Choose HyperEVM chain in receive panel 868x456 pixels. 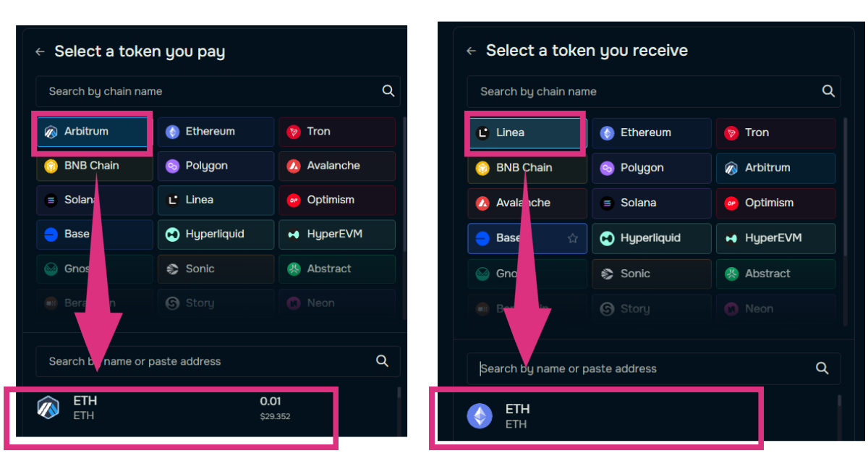[775, 238]
